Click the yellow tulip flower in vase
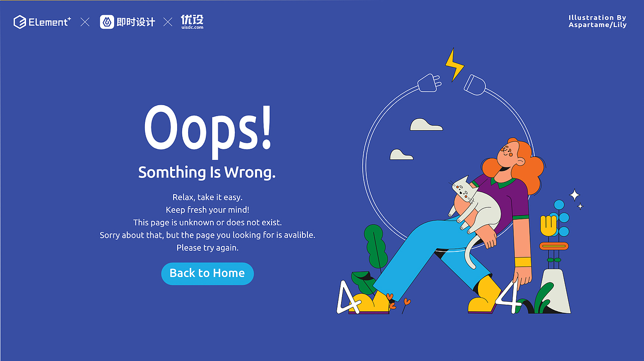The image size is (644, 361). 548,226
